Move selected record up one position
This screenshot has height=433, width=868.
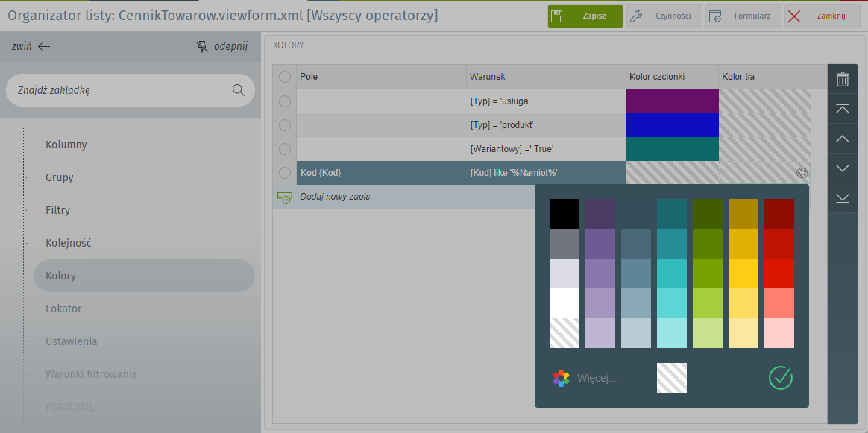point(842,139)
